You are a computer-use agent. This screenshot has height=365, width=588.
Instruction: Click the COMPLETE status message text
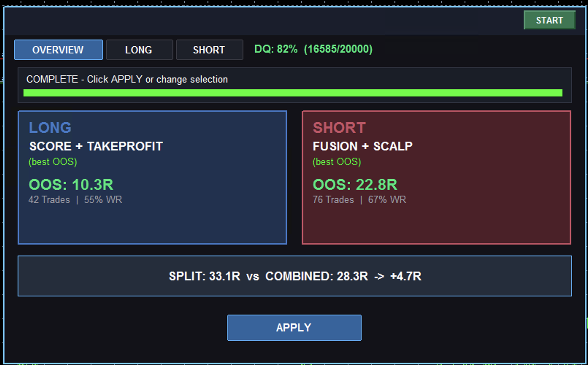tap(127, 79)
